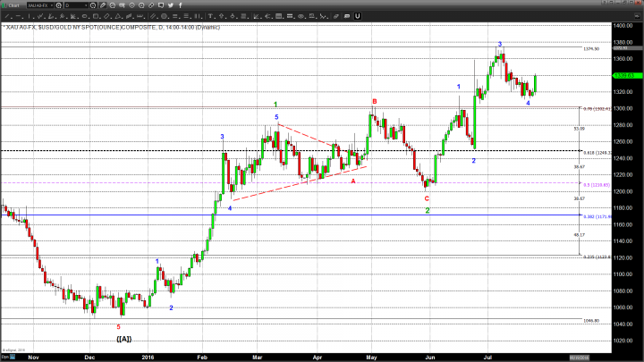Select the trend line drawing tool
644x362 pixels.
[7, 16]
